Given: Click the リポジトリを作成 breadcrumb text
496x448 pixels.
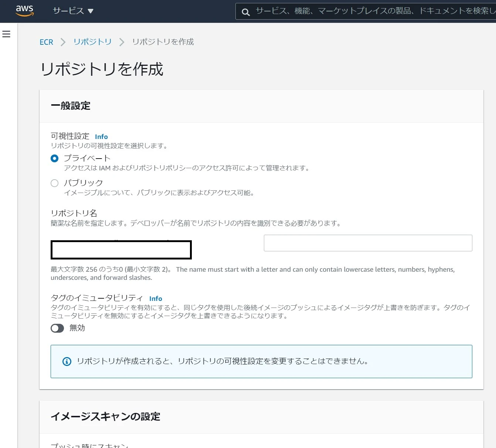Looking at the screenshot, I should [163, 42].
